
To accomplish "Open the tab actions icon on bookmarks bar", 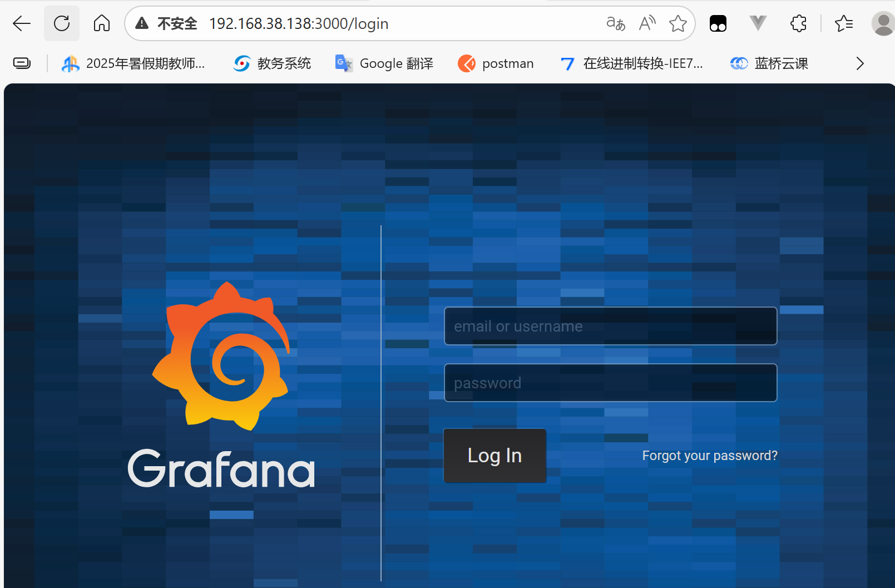I will point(22,63).
